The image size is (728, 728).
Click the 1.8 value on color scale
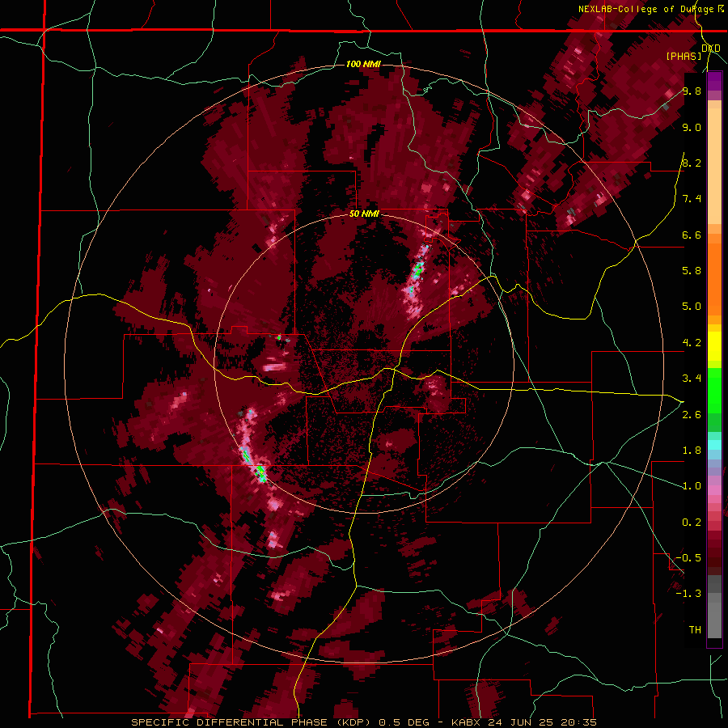pyautogui.click(x=692, y=451)
